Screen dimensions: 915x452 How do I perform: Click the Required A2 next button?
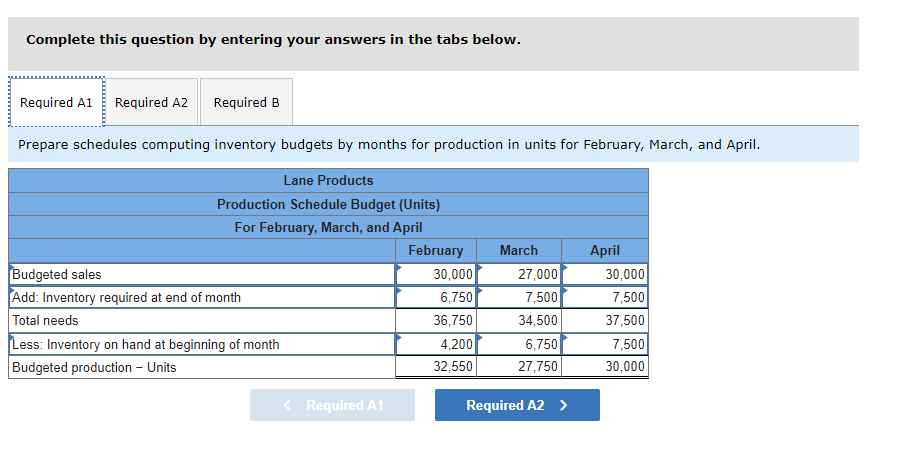tap(517, 405)
